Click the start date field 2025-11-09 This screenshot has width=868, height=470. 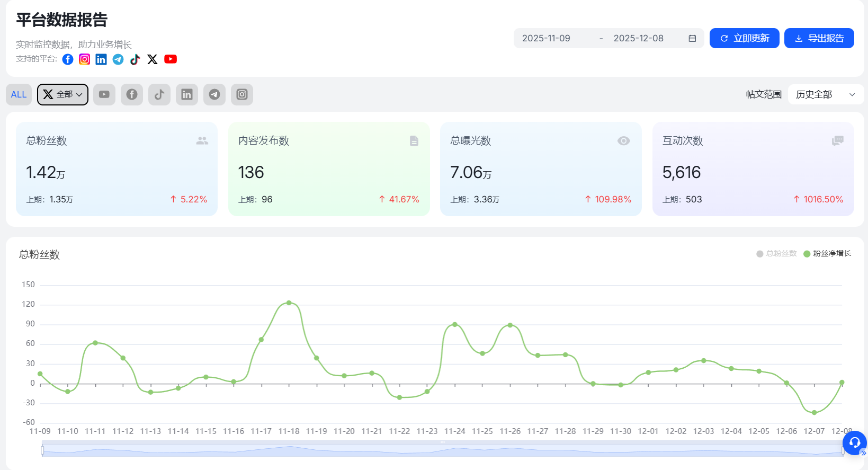click(546, 38)
